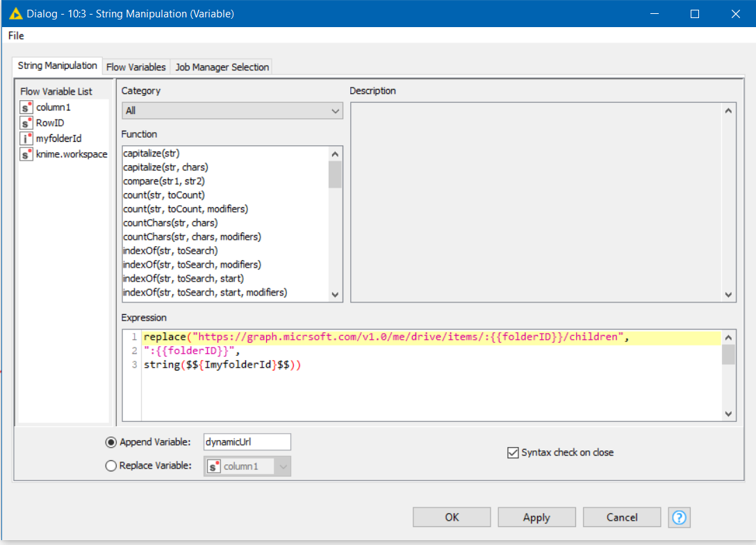756x545 pixels.
Task: Click the string icon beside knime.workspace
Action: coord(26,154)
